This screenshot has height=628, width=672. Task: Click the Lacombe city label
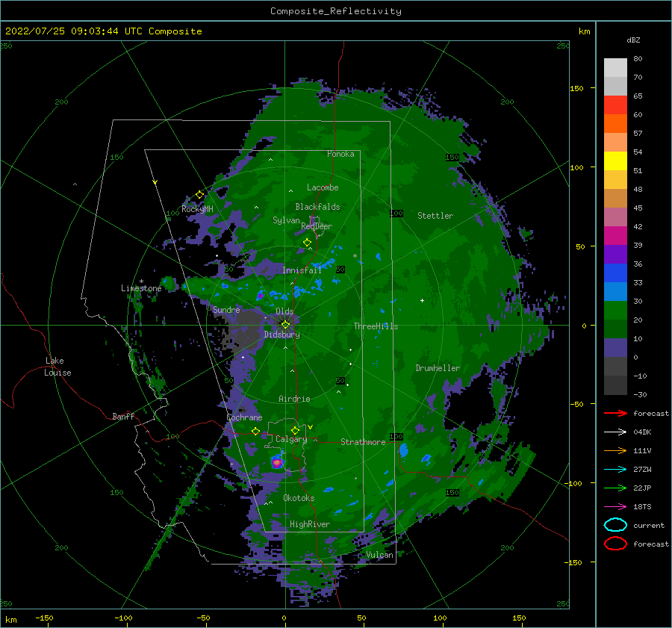[323, 187]
